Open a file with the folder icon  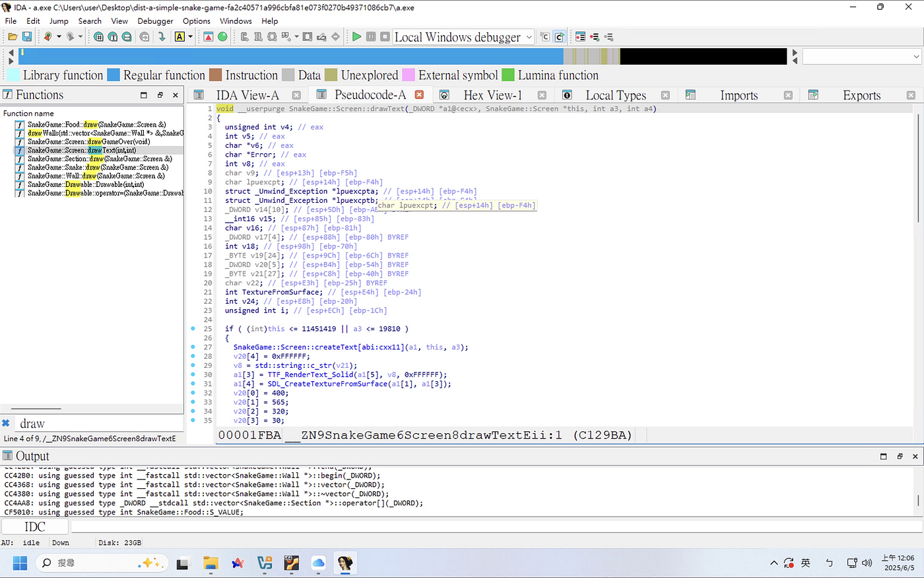click(x=13, y=37)
